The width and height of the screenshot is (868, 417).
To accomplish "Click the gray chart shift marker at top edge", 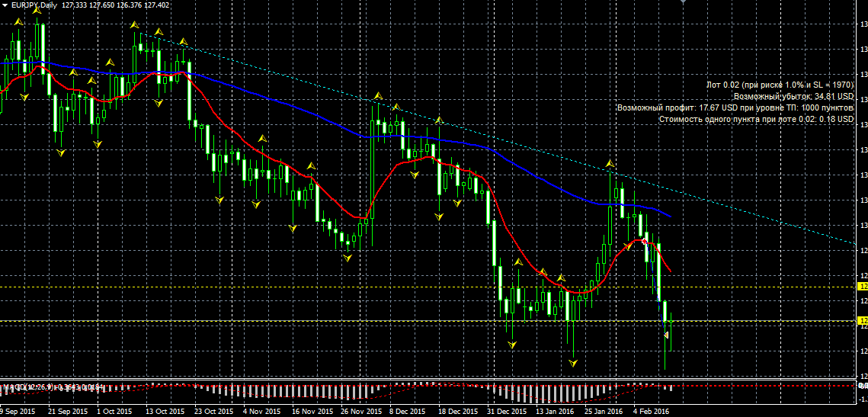I will (683, 2).
